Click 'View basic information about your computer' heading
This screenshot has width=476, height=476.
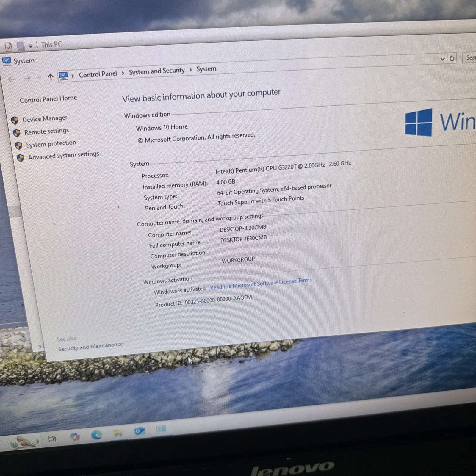pyautogui.click(x=201, y=95)
